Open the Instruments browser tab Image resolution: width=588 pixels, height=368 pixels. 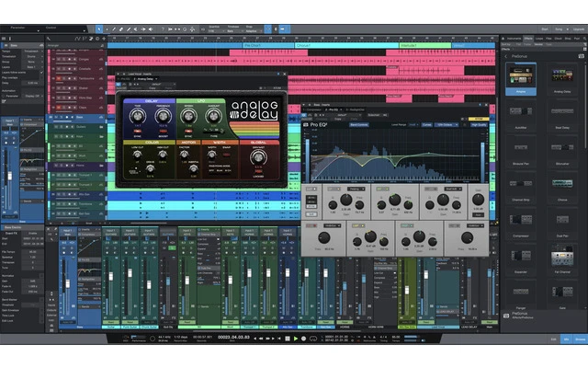514,39
